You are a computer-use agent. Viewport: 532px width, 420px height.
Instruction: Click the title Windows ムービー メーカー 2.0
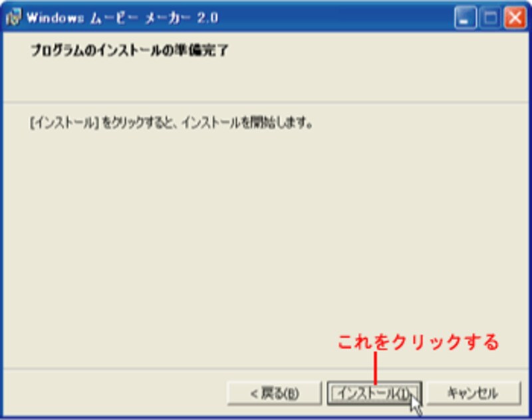click(122, 18)
